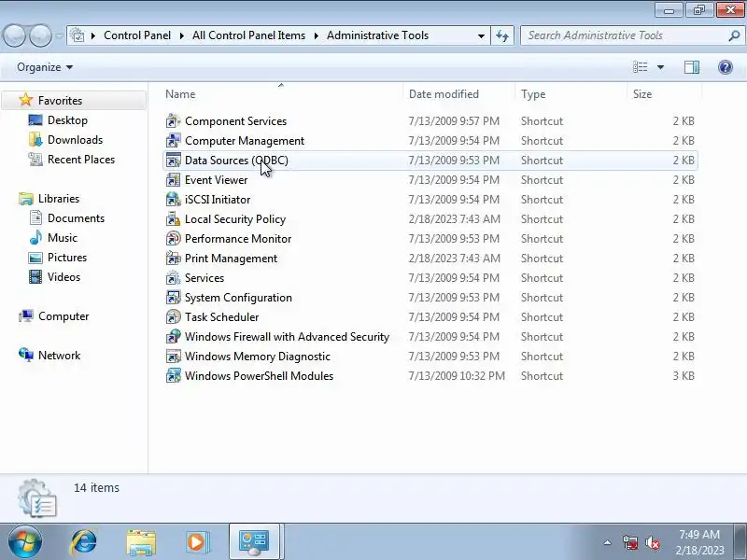Select Videos library in navigation pane
Image resolution: width=747 pixels, height=560 pixels.
tap(63, 276)
